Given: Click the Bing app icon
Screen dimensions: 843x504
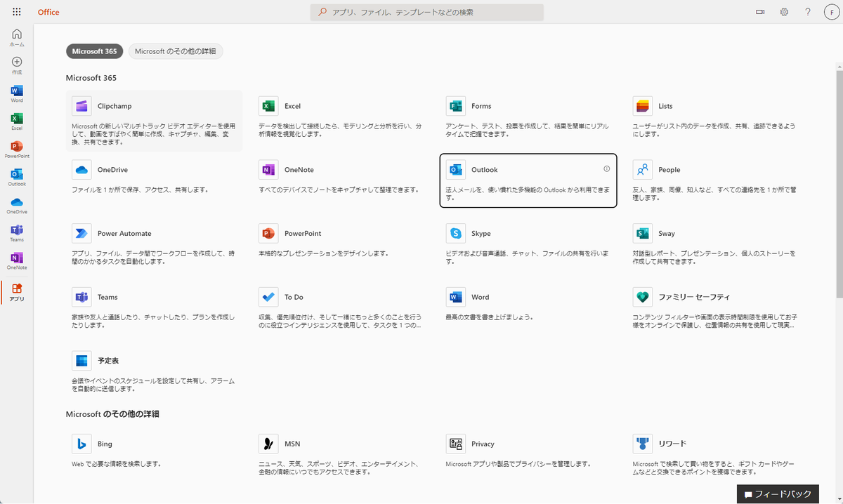Looking at the screenshot, I should (81, 444).
